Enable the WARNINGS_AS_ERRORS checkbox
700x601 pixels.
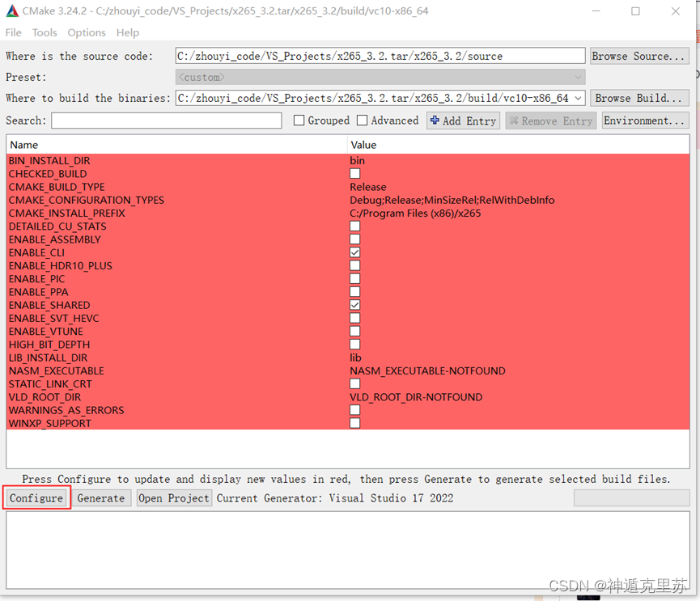coord(355,410)
